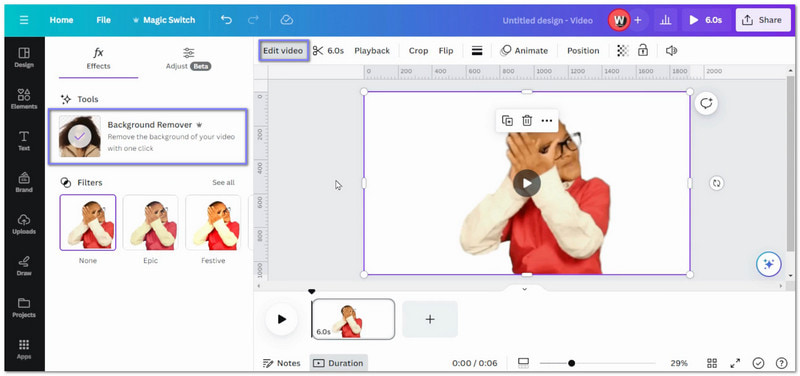Open more options three-dot menu

point(547,120)
